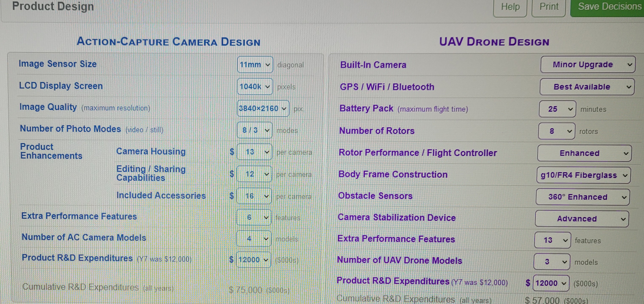Open the Obstacle Sensors dropdown
This screenshot has height=304, width=644.
tap(582, 197)
